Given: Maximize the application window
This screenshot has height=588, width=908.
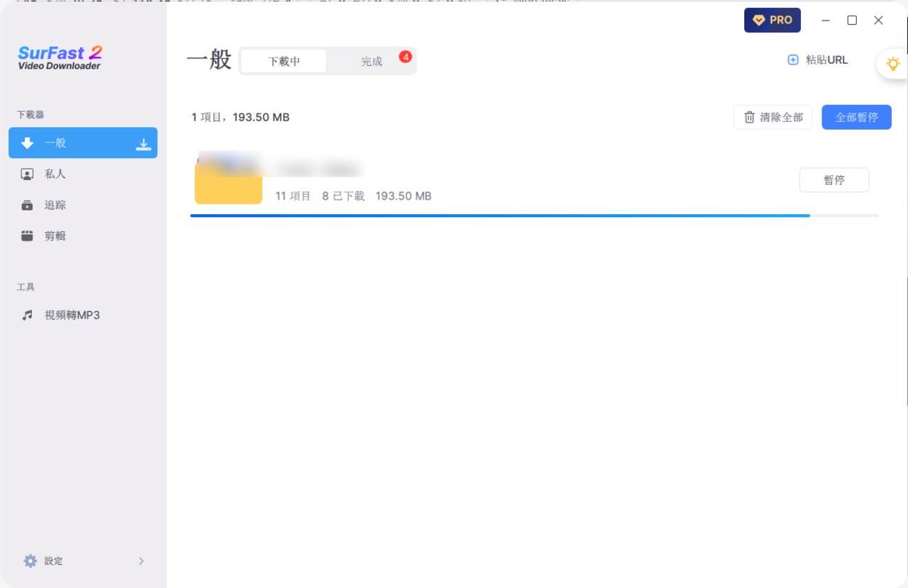Looking at the screenshot, I should click(852, 21).
